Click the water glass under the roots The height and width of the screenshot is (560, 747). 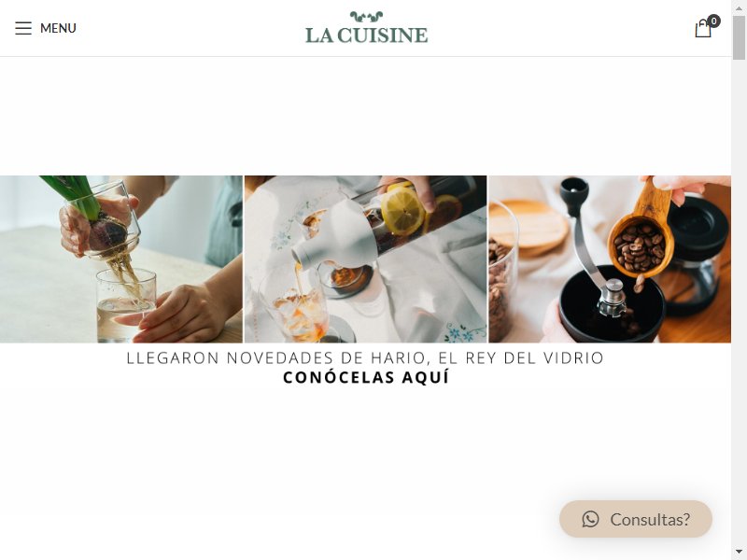pyautogui.click(x=126, y=305)
